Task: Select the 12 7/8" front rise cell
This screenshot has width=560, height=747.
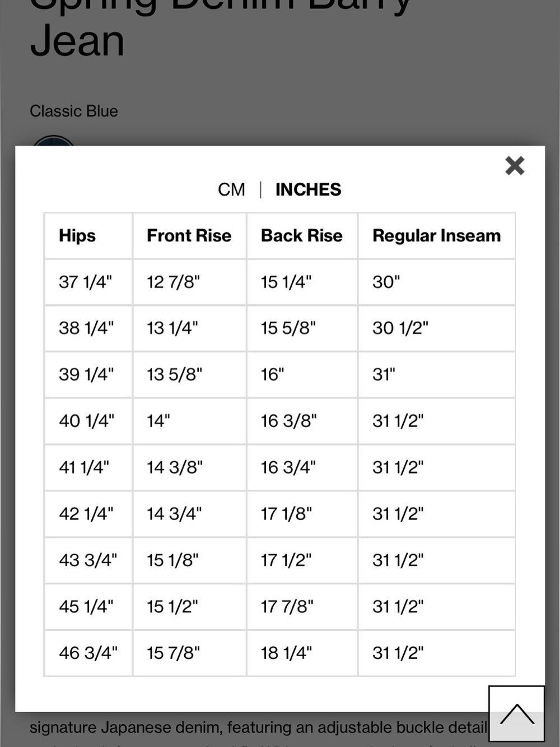Action: pyautogui.click(x=189, y=282)
